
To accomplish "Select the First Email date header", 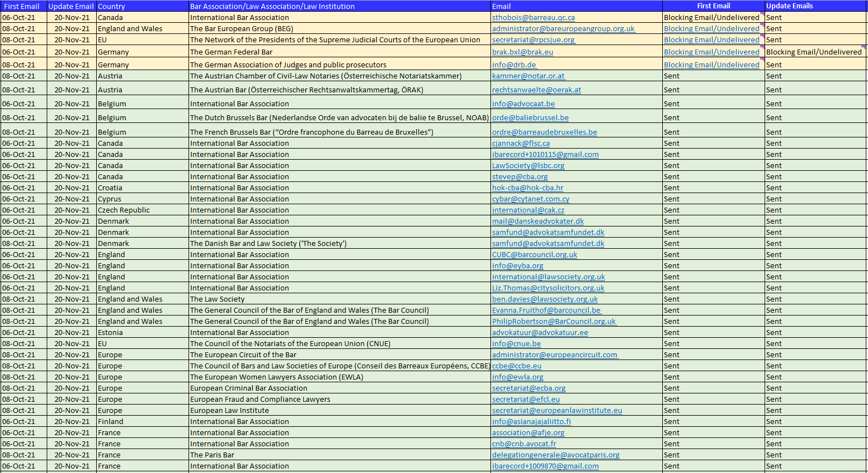I will (x=23, y=6).
